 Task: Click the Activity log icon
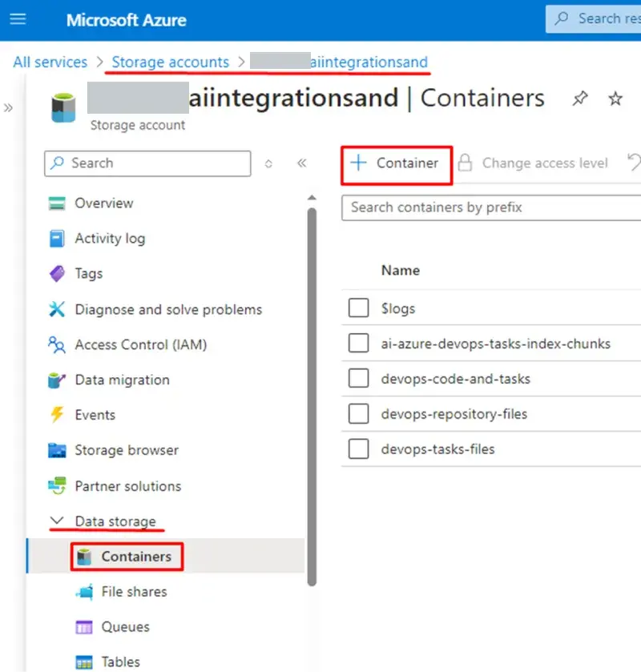pos(57,239)
